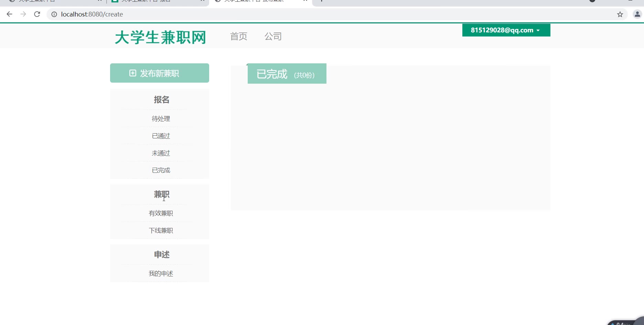Select 未通过 in the sidebar

pos(161,153)
